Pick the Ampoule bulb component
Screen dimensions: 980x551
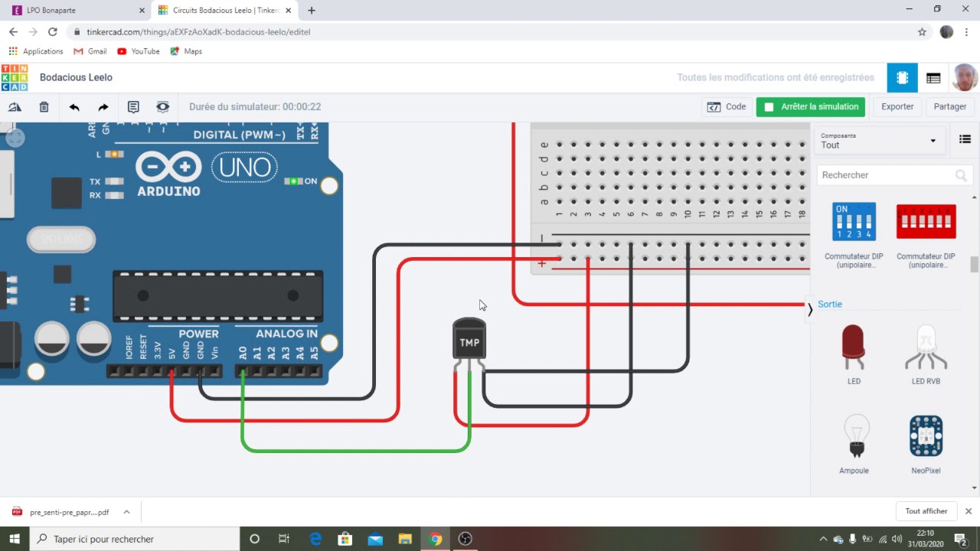point(854,444)
